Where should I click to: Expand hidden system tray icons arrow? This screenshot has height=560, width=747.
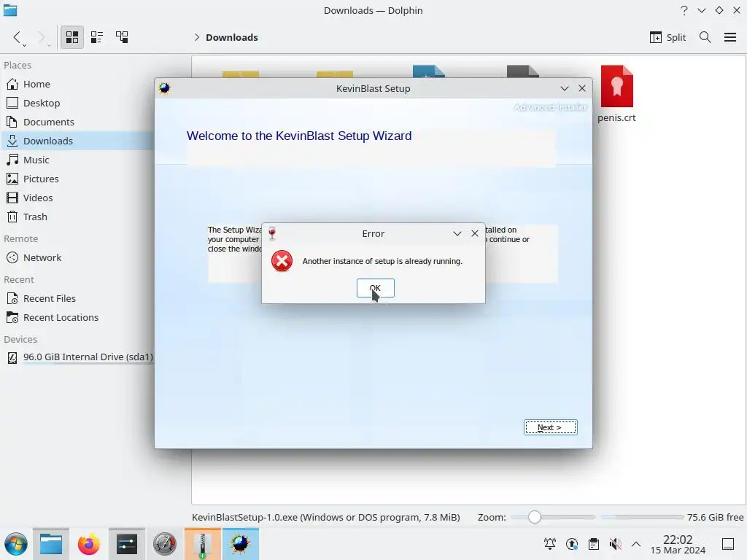636,544
